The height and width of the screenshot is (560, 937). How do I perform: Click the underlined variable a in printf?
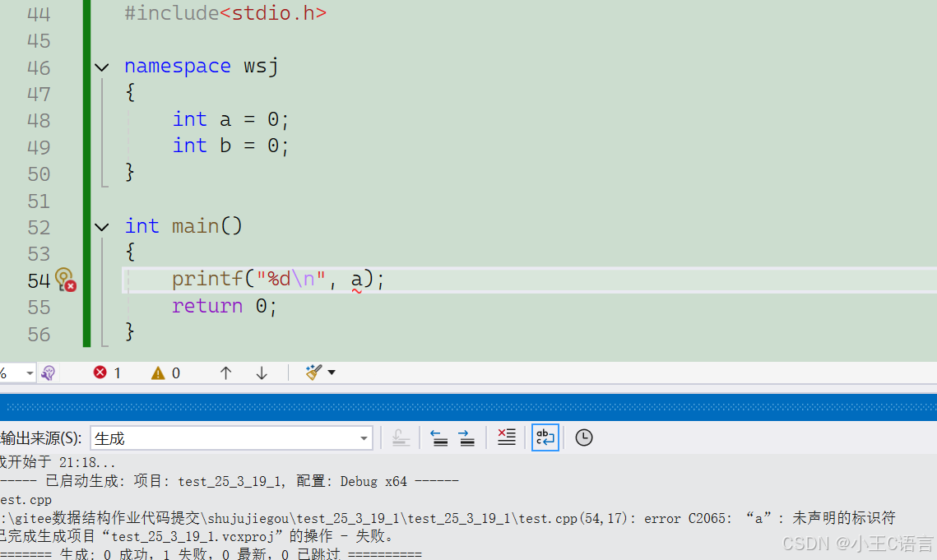pyautogui.click(x=357, y=279)
